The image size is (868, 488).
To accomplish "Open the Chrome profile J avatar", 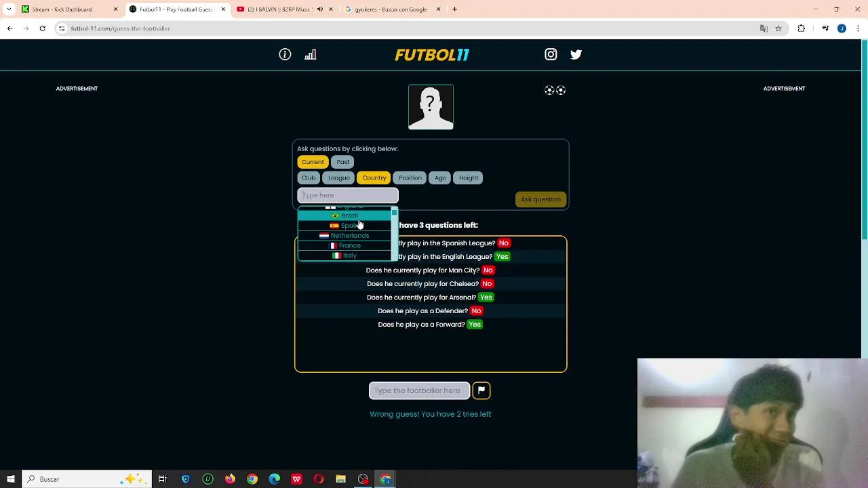I will pyautogui.click(x=842, y=28).
